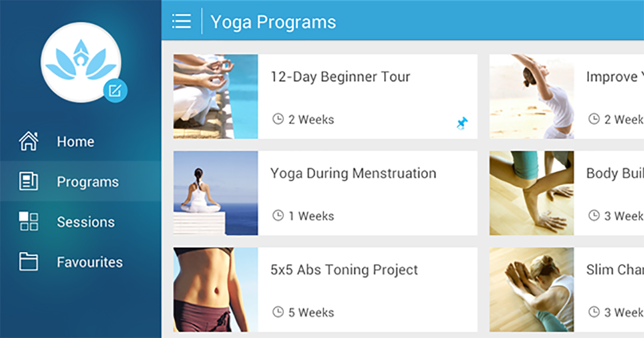
Task: Click the edit profile pencil badge
Action: pos(115,90)
